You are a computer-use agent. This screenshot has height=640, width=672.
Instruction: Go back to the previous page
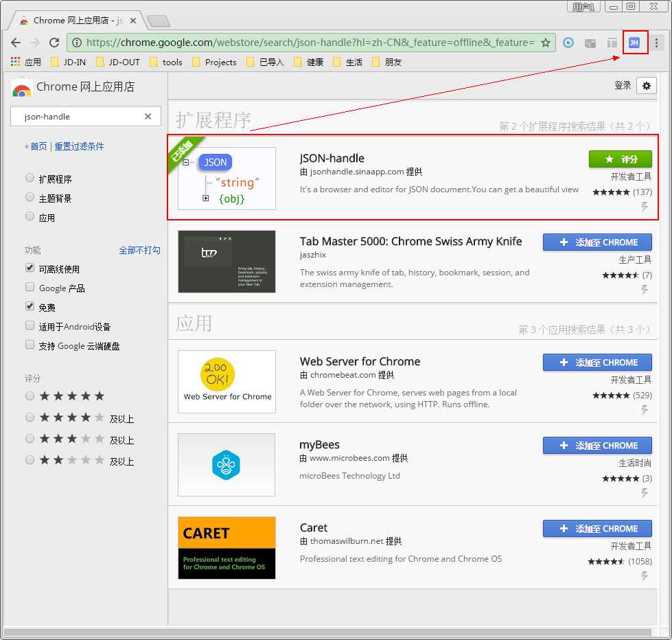click(x=16, y=43)
